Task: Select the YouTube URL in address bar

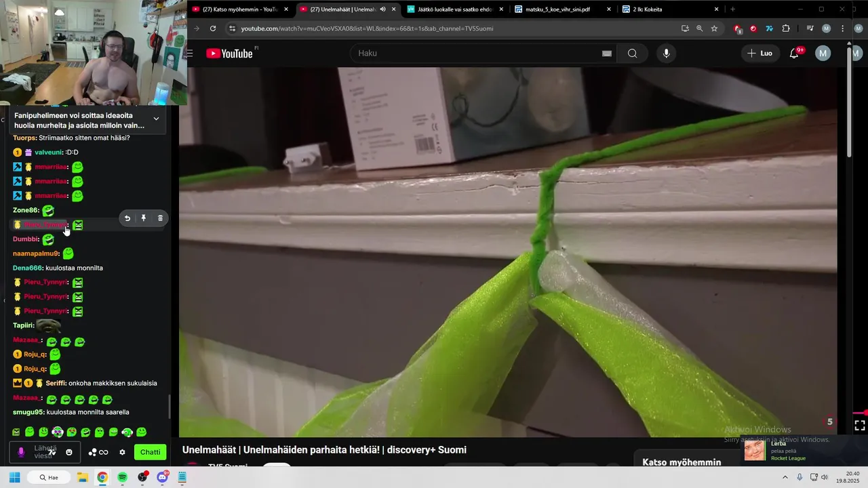Action: tap(367, 28)
